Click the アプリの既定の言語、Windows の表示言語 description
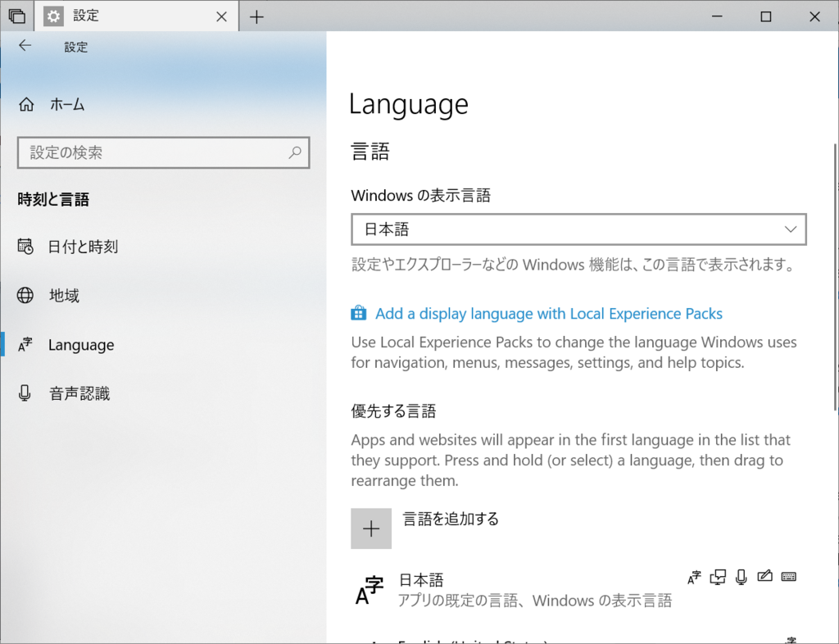Image resolution: width=839 pixels, height=644 pixels. click(535, 601)
